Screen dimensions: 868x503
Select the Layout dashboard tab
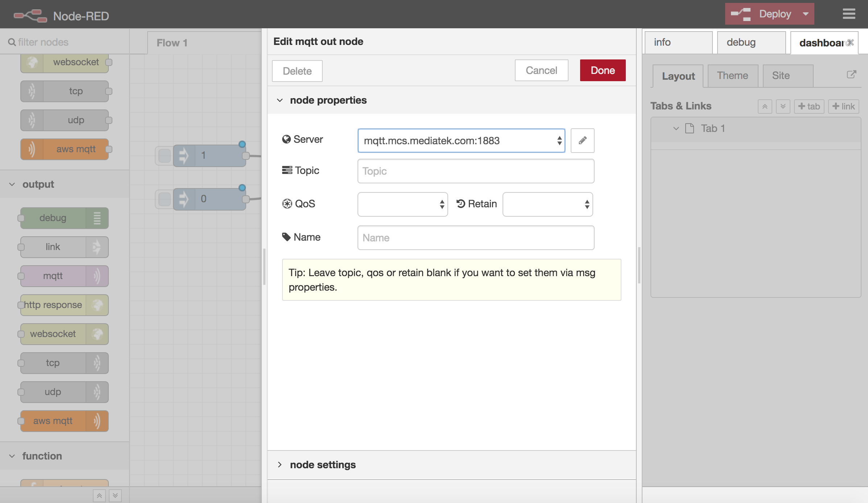(678, 76)
